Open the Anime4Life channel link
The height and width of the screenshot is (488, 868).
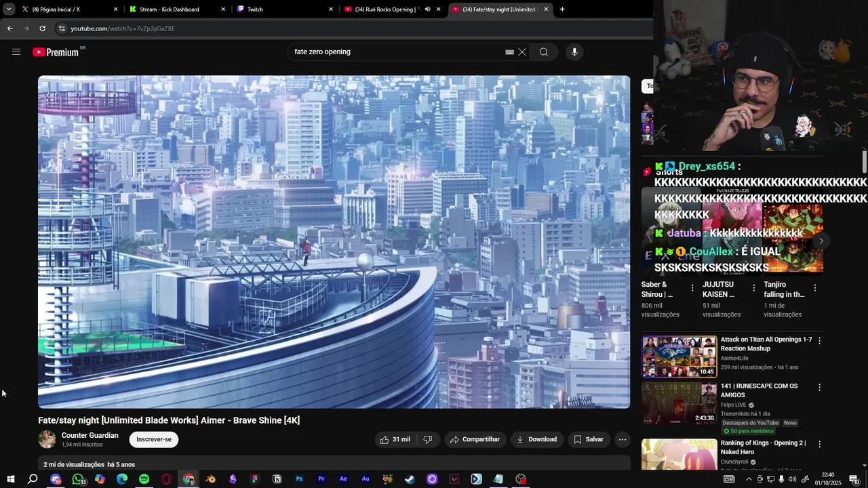click(734, 359)
